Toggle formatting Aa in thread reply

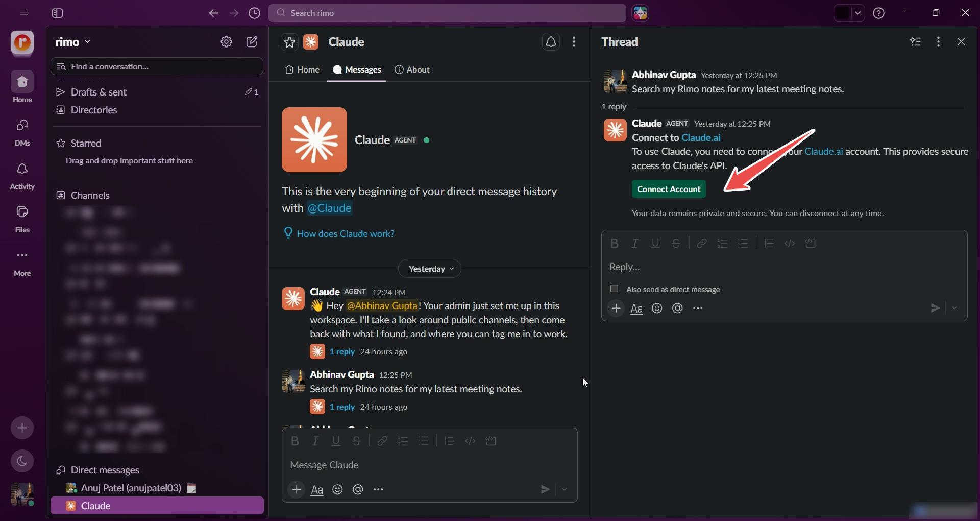click(x=636, y=309)
